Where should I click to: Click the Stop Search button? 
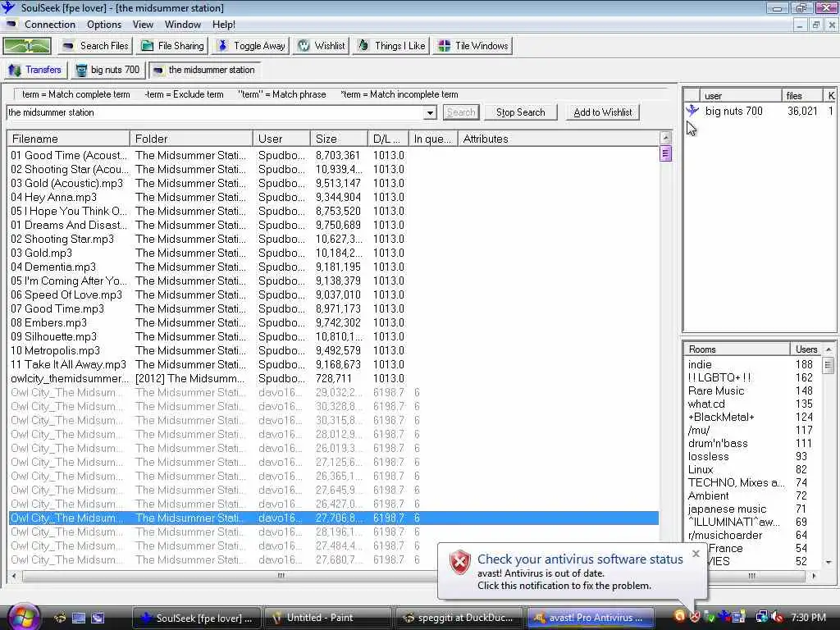(520, 112)
